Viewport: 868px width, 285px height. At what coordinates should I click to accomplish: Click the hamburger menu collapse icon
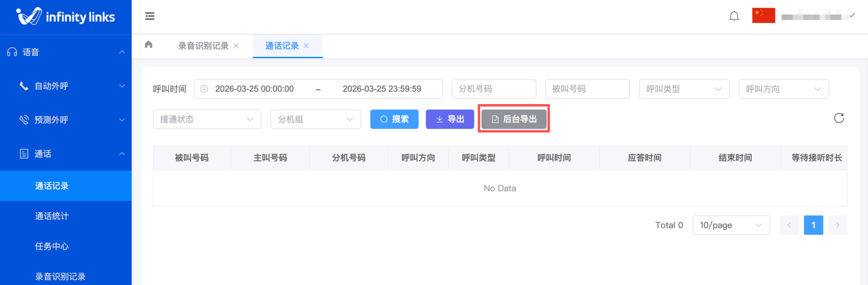150,17
